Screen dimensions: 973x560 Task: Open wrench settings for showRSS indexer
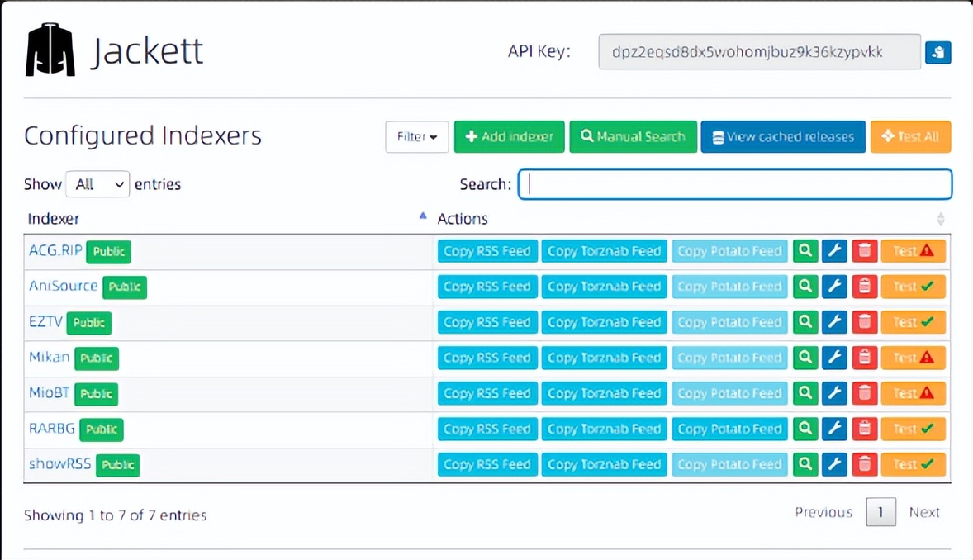tap(834, 464)
